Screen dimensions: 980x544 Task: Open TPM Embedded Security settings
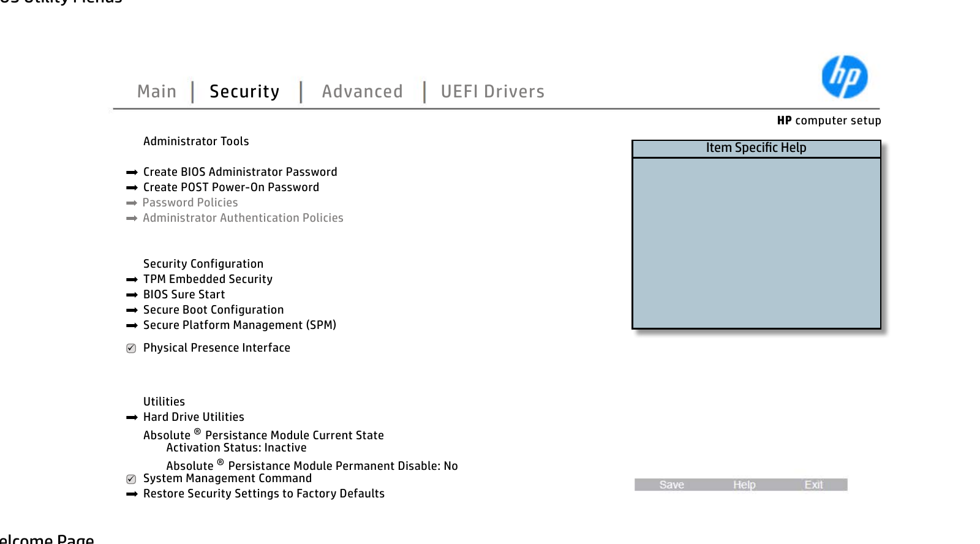click(x=208, y=279)
